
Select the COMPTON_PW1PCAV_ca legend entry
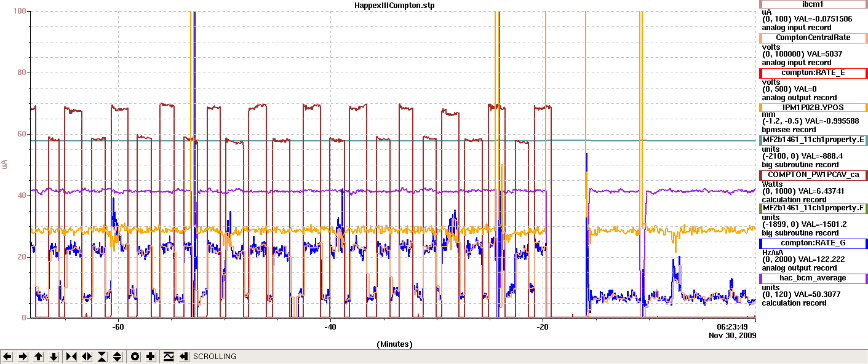(812, 175)
